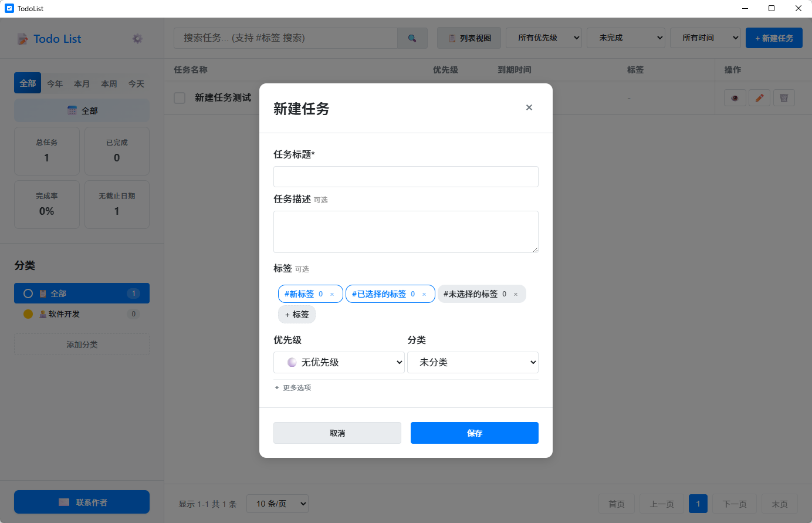812x523 pixels.
Task: Switch to the 全部 time tab
Action: pos(28,83)
